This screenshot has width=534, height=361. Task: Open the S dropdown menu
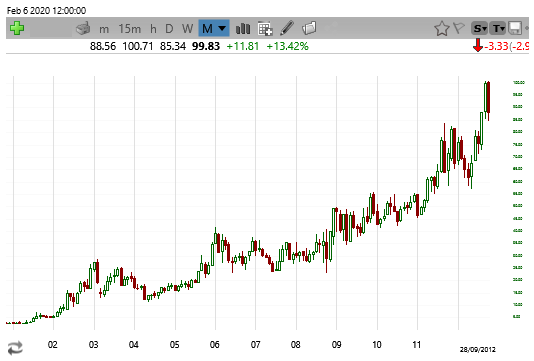(480, 28)
